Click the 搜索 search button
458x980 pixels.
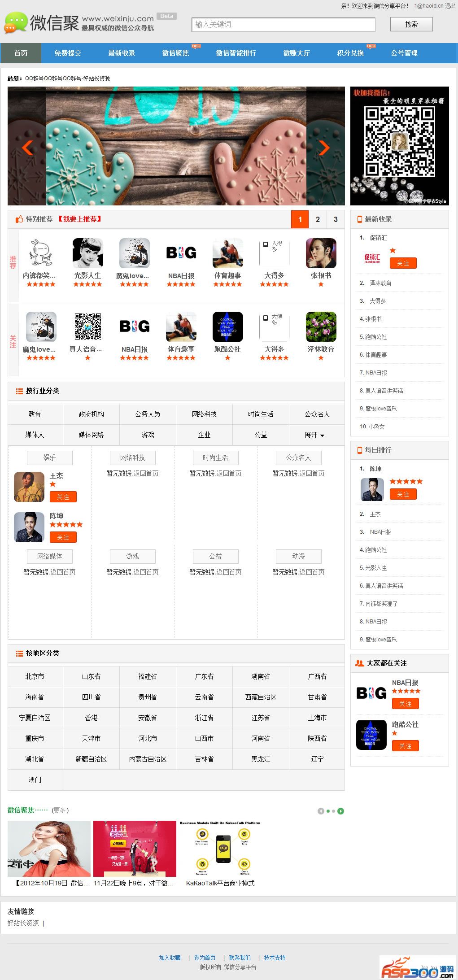[411, 24]
